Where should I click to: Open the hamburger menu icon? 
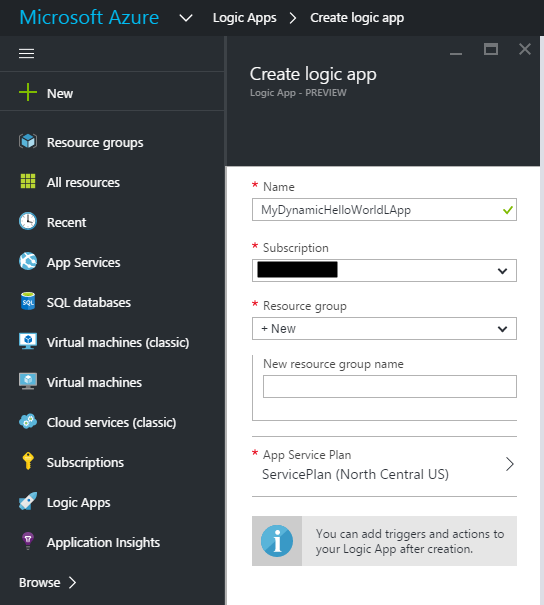(27, 54)
